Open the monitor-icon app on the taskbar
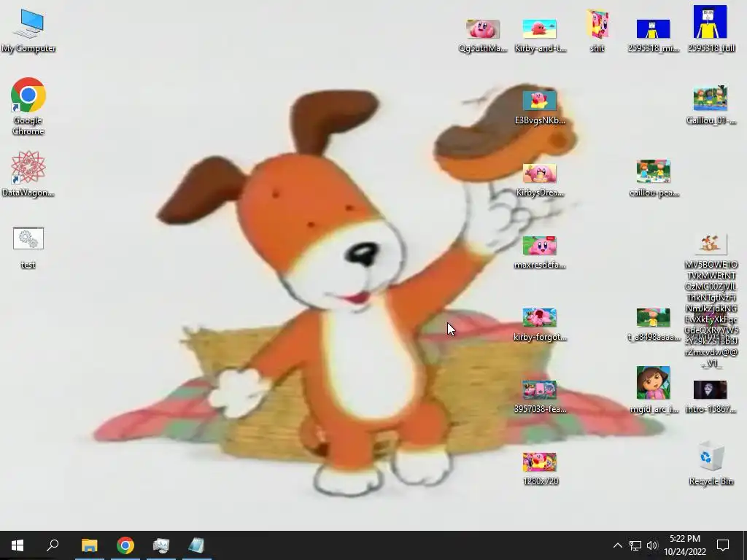Image resolution: width=747 pixels, height=560 pixels. [161, 545]
